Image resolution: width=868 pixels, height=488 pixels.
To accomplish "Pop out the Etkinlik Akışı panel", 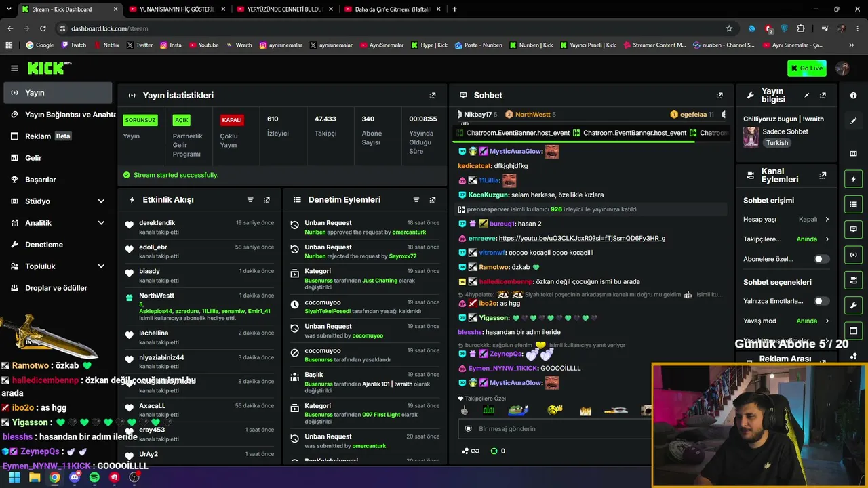I will pos(267,200).
